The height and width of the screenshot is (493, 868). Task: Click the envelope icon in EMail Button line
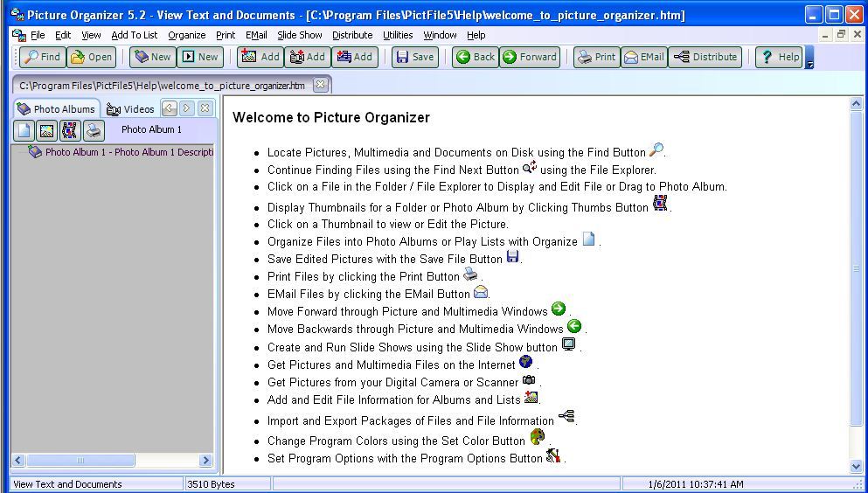[481, 291]
